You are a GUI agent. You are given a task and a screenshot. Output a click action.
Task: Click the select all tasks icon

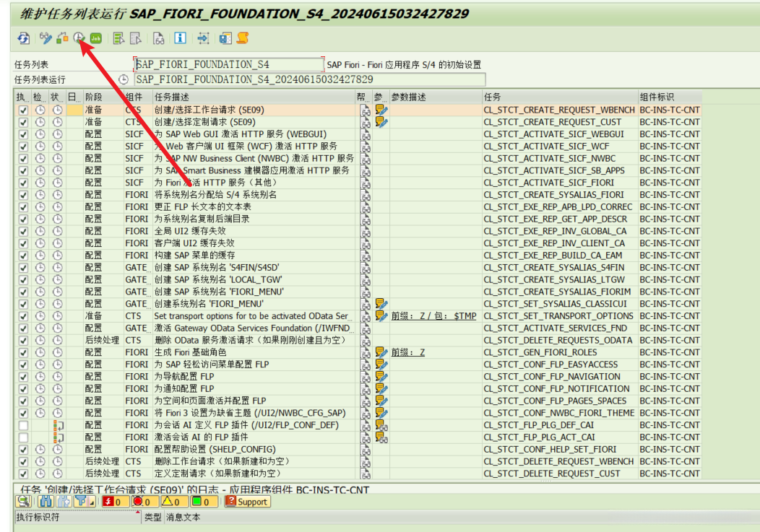pos(118,38)
